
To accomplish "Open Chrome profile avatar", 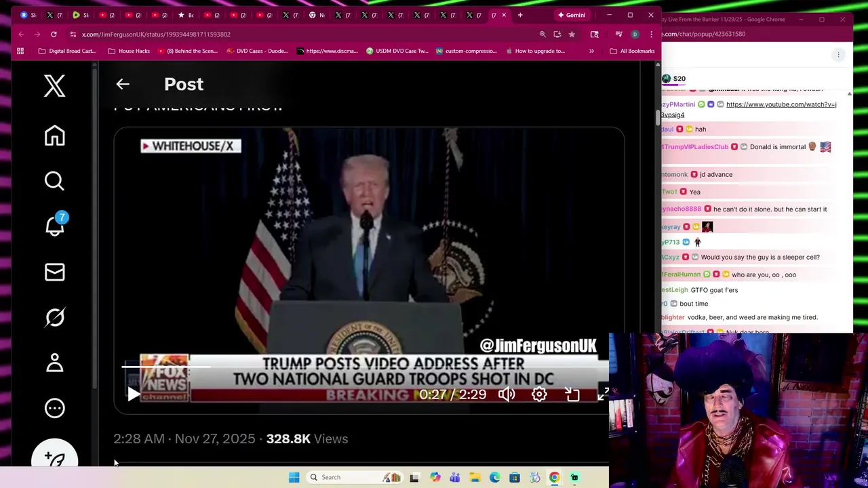I will tap(635, 34).
